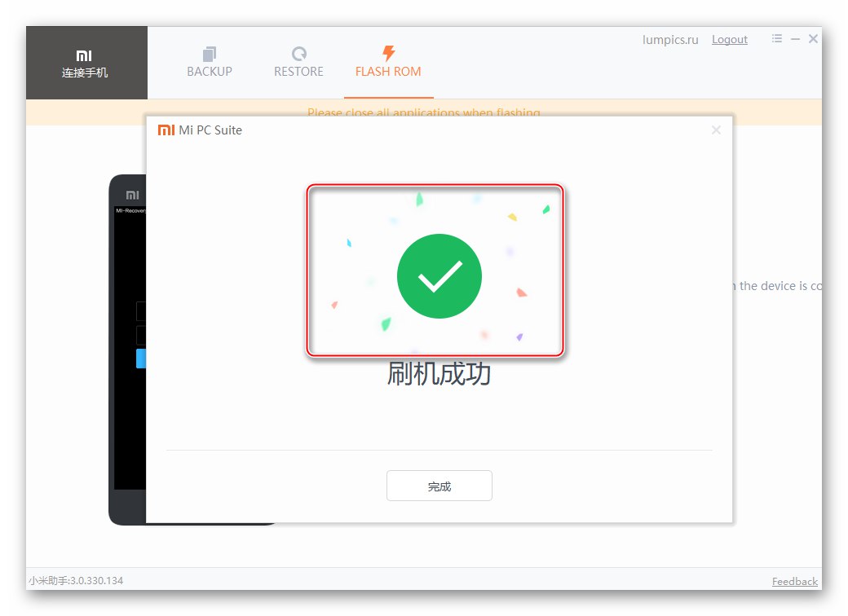Open the menu list icon in title bar
Screen dimensions: 848x616
[x=777, y=38]
